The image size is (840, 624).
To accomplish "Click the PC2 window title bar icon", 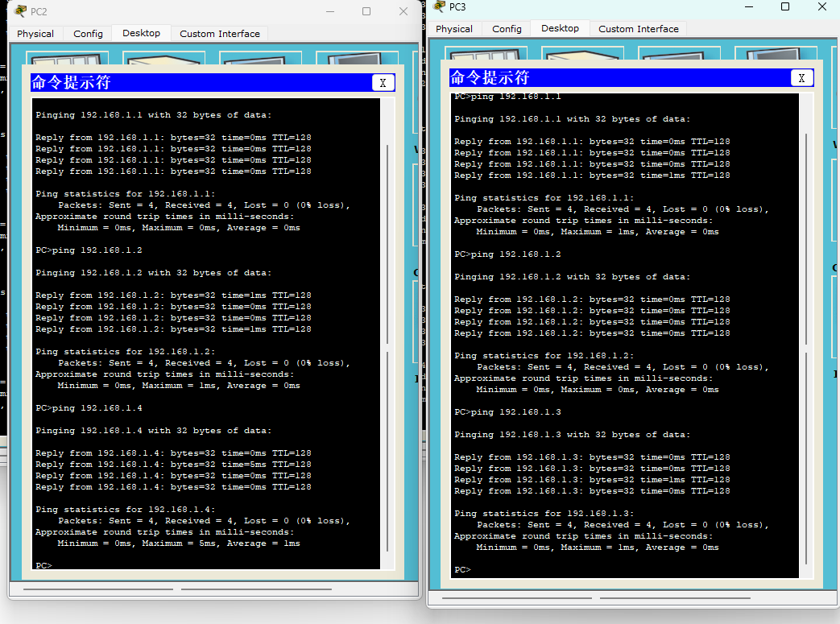I will (x=20, y=11).
